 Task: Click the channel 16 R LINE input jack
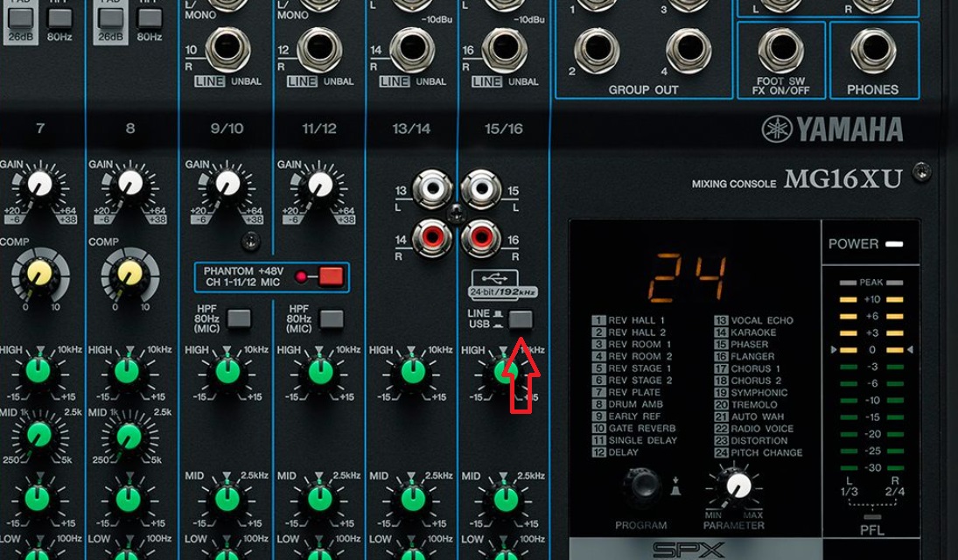click(505, 50)
